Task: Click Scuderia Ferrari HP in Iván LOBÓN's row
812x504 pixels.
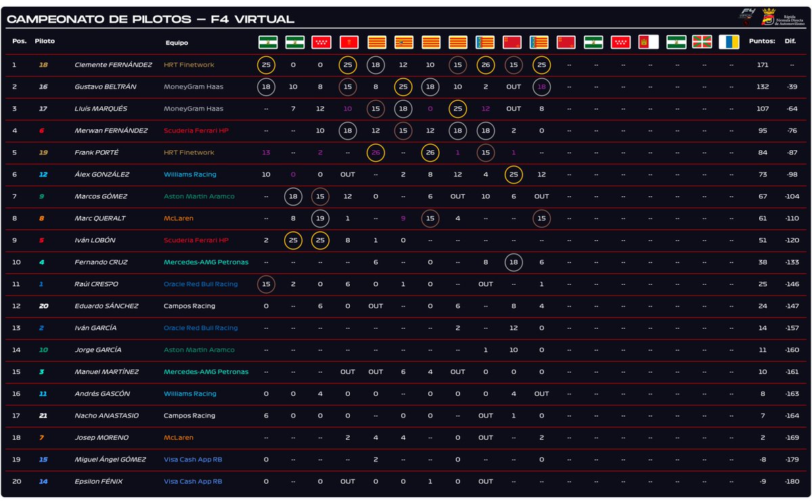Action: tap(196, 240)
